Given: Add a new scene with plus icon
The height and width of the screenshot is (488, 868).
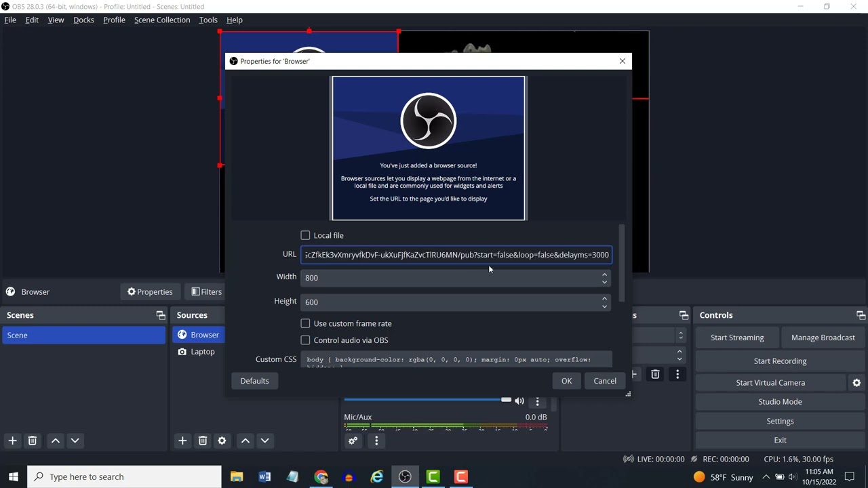Looking at the screenshot, I should pyautogui.click(x=12, y=441).
